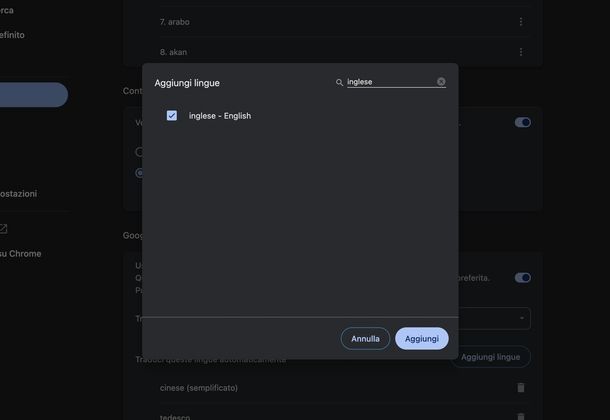Uncheck the inglese - English checkbox
This screenshot has height=420, width=610.
click(x=172, y=116)
